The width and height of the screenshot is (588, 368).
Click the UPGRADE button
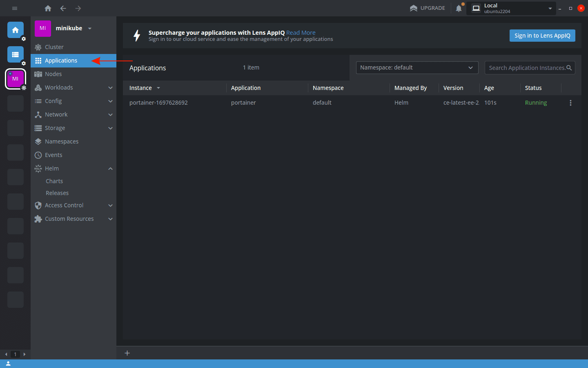pyautogui.click(x=428, y=8)
